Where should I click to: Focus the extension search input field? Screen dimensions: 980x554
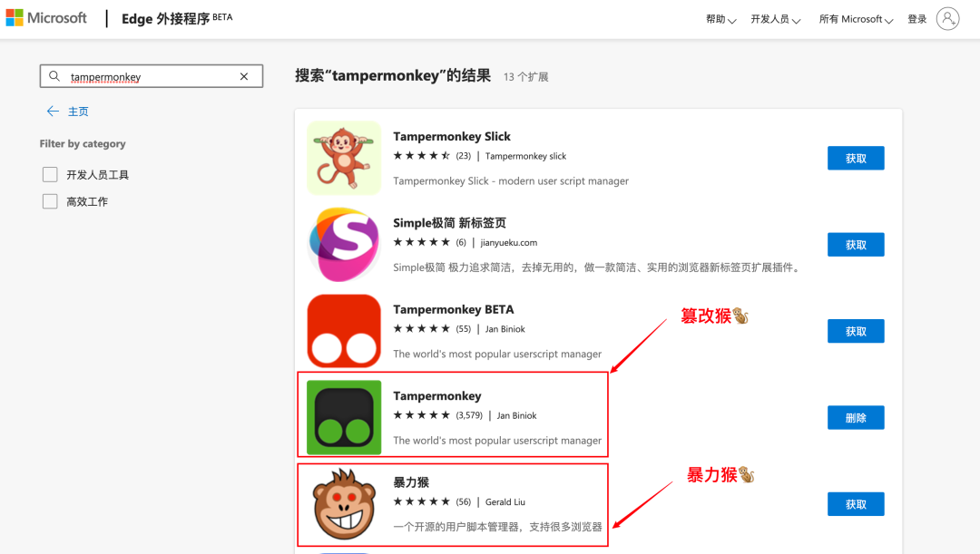[152, 76]
